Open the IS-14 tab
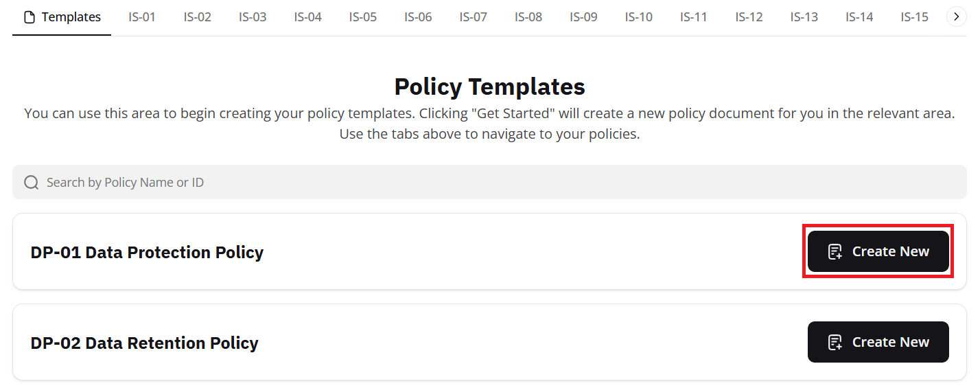The height and width of the screenshot is (388, 980). coord(859,17)
